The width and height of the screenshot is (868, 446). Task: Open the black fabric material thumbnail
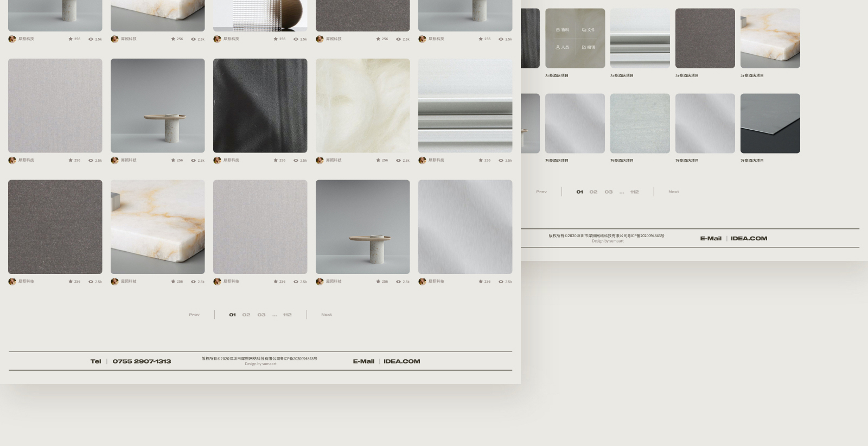coord(260,106)
